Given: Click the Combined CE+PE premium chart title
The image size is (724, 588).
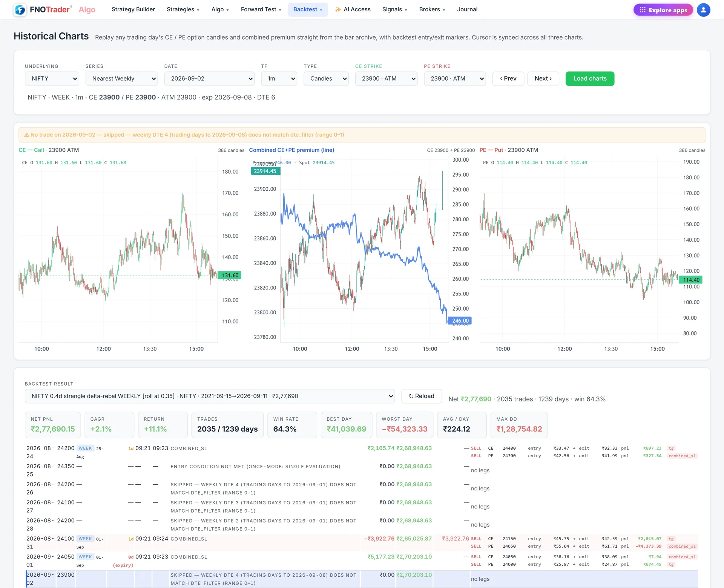Looking at the screenshot, I should (291, 150).
